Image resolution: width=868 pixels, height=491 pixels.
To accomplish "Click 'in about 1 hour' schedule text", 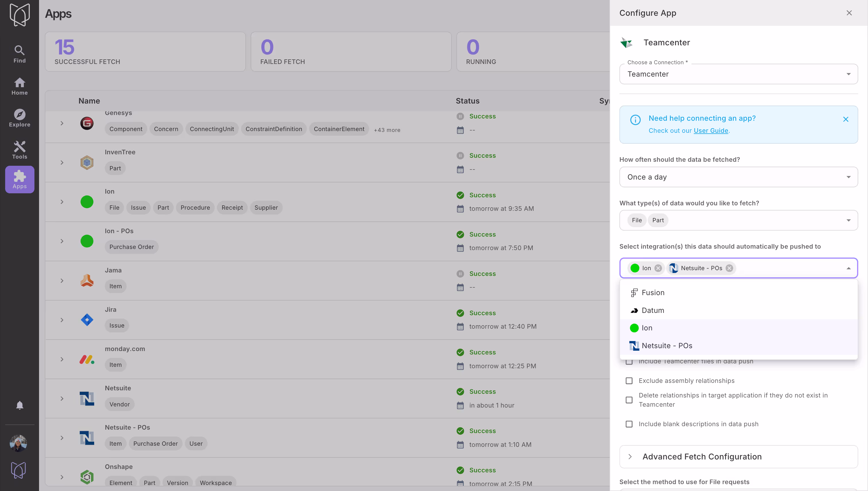I will click(x=491, y=405).
